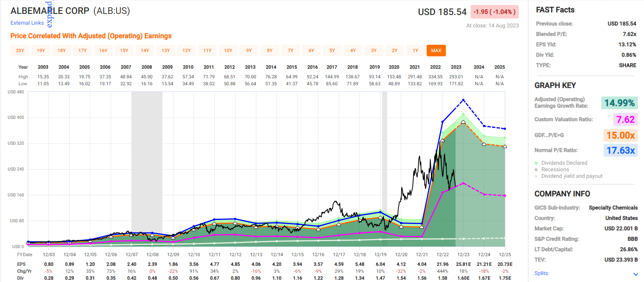Switch chart to 5Y range
The image size is (644, 282).
pyautogui.click(x=332, y=51)
